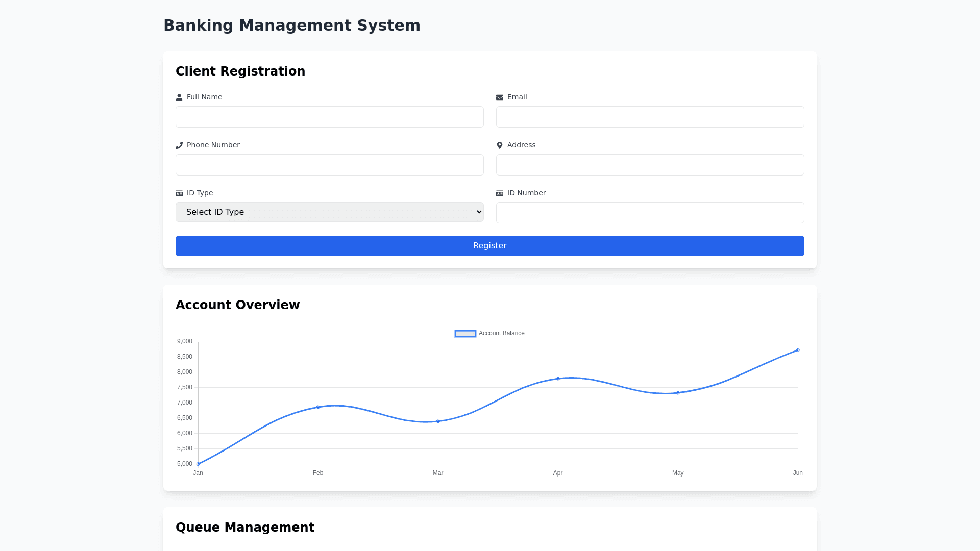Focus the ID Number input field

pyautogui.click(x=650, y=213)
